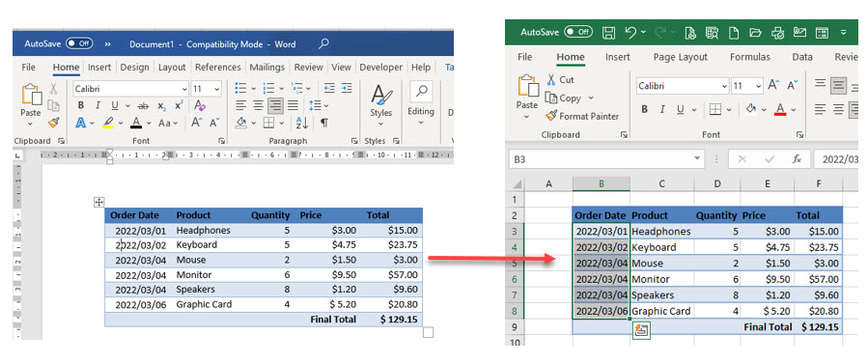This screenshot has width=868, height=364.
Task: Open File menu in Excel
Action: click(525, 57)
